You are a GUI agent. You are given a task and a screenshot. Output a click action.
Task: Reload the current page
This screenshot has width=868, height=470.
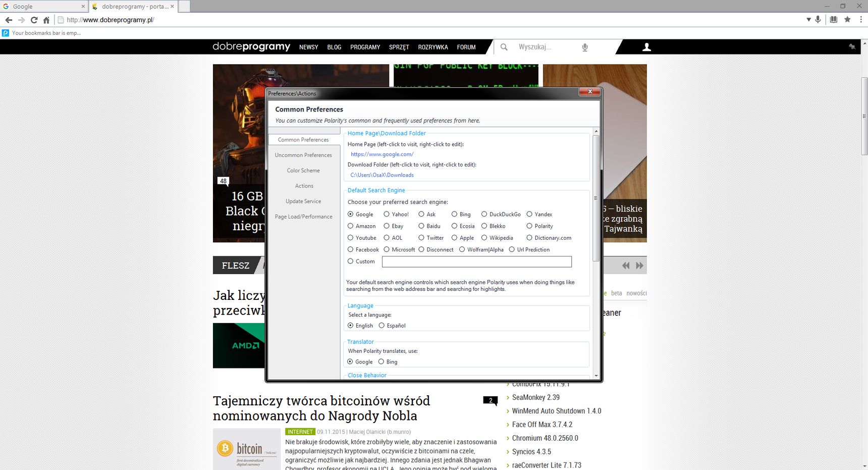tap(34, 20)
